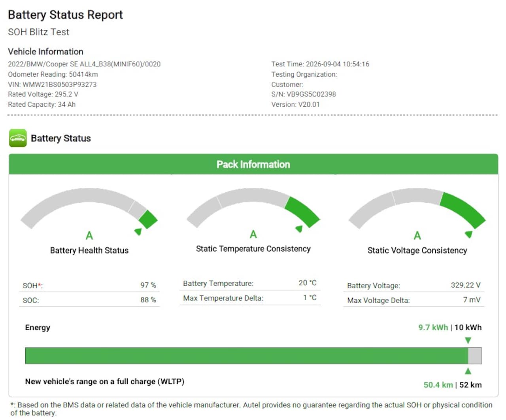Click the A grade under Voltage Consistency gauge
Image resolution: width=506 pixels, height=420 pixels.
tap(417, 236)
